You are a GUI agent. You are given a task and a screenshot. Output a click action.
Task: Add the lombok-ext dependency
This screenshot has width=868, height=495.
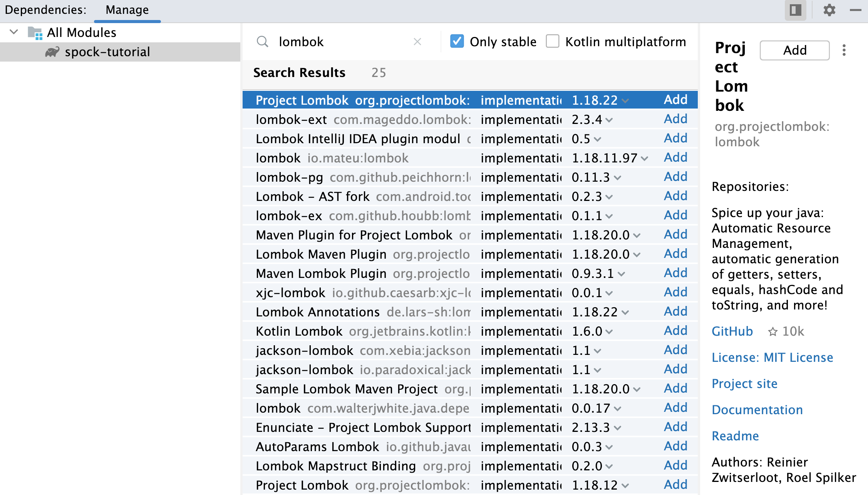[675, 119]
